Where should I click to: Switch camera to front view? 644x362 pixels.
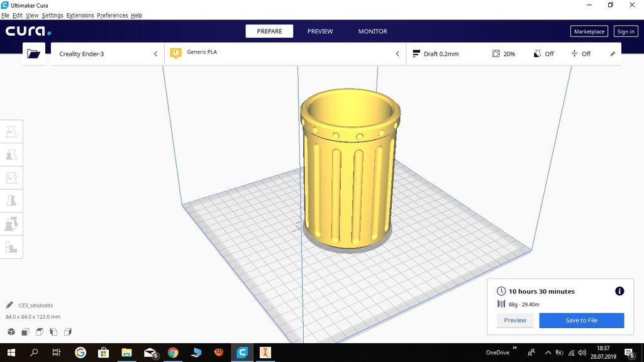(x=25, y=332)
